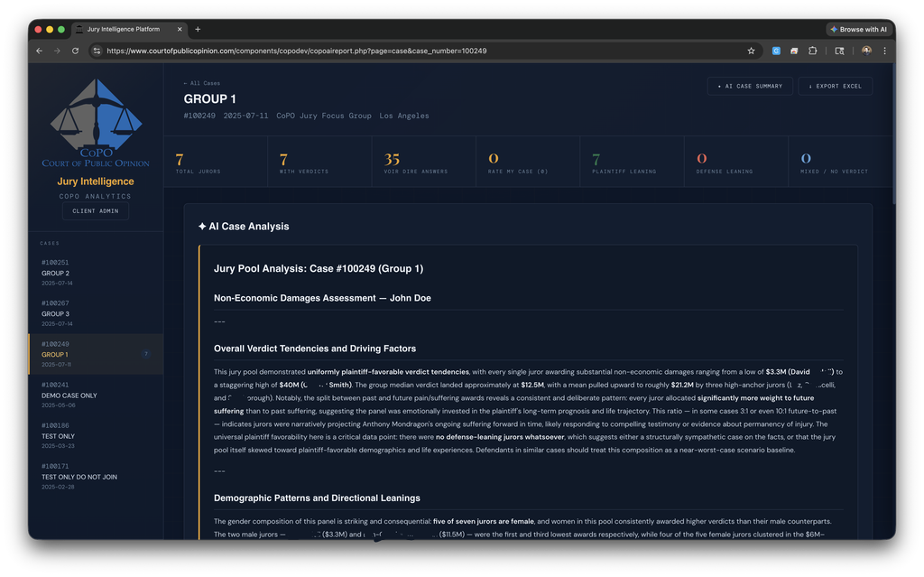Open the Chrome three-dot menu
The width and height of the screenshot is (924, 577).
click(884, 51)
